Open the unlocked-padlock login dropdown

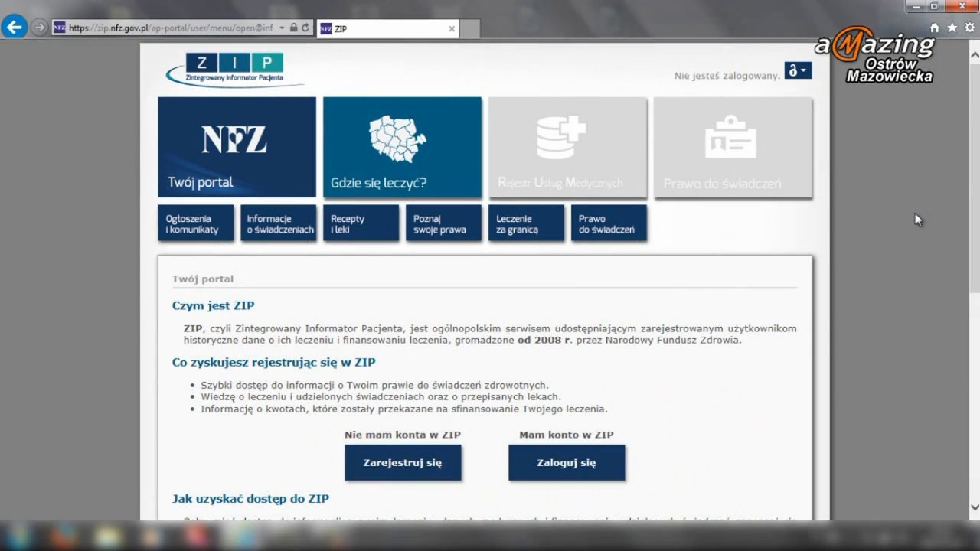[798, 70]
